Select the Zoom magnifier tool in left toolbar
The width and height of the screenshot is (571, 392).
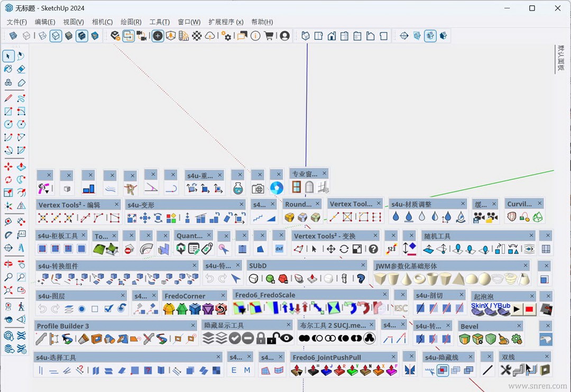[8, 277]
